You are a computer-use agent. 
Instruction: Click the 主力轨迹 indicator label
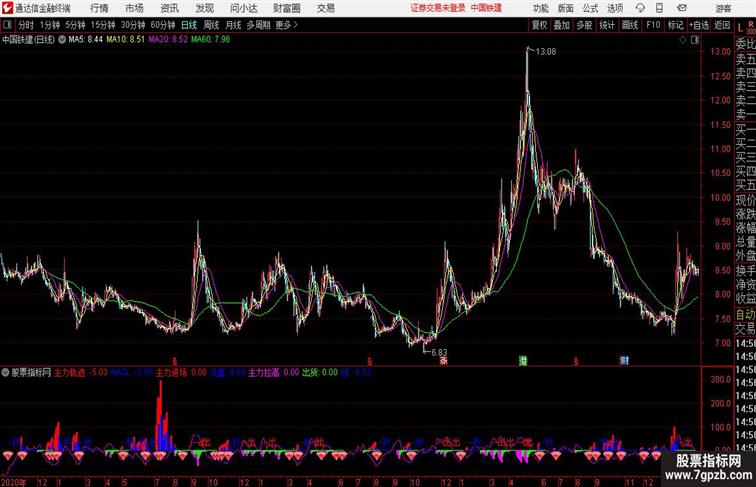tap(70, 373)
